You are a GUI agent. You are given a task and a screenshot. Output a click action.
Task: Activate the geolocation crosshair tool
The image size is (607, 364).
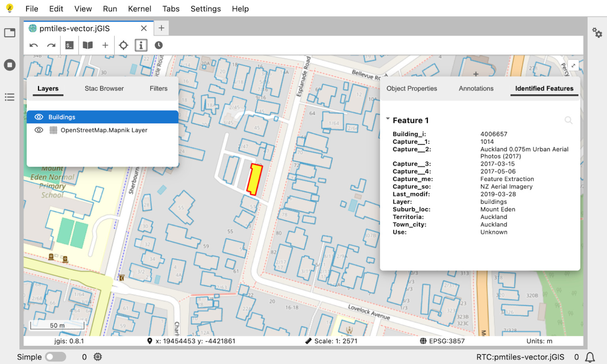[x=123, y=45]
